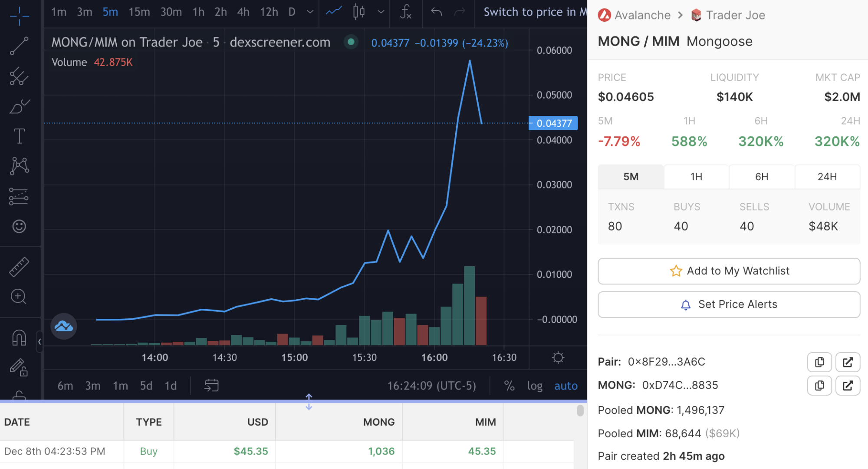Click the DATE column header

click(x=62, y=422)
